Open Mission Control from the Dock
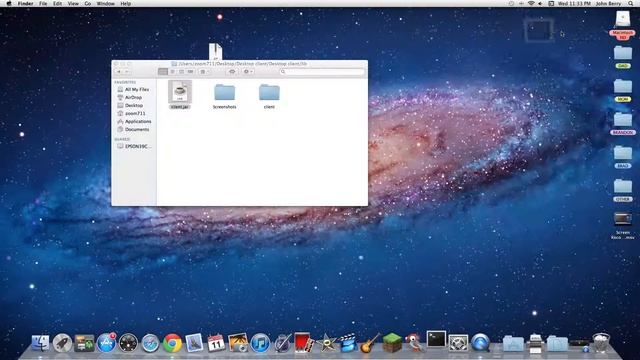640x360 pixels. (84, 343)
